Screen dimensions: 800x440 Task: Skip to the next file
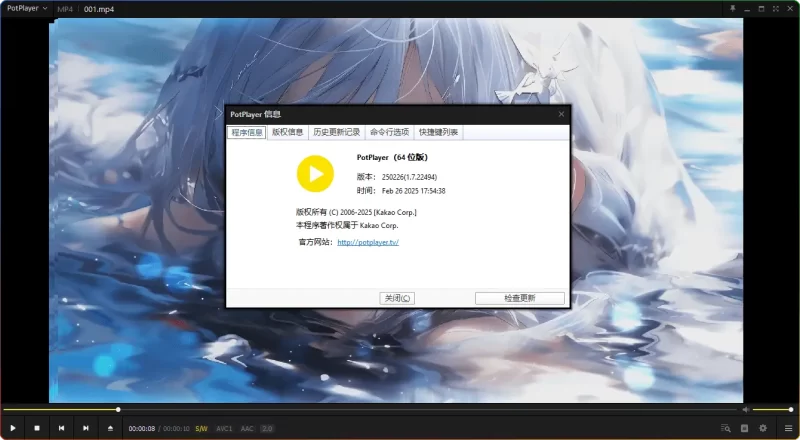86,428
